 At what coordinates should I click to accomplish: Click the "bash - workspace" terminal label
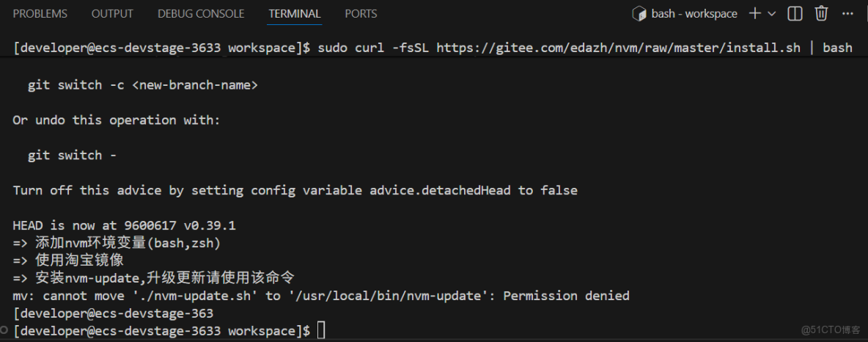694,14
